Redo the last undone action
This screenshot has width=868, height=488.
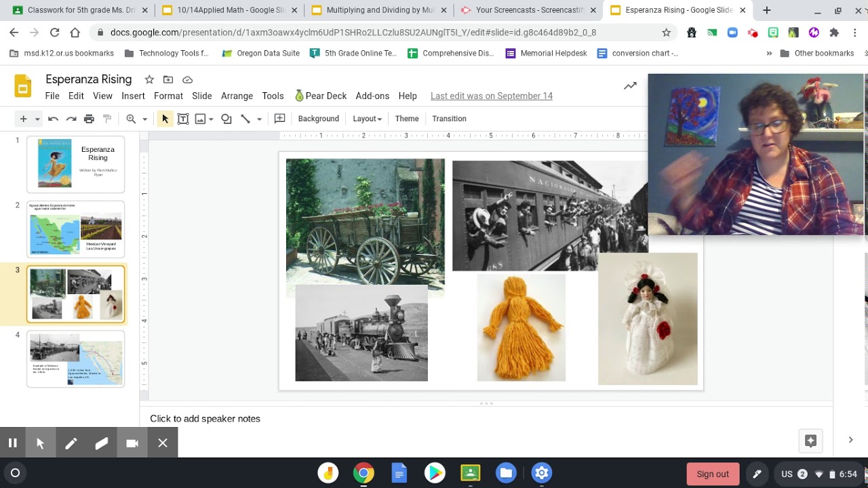coord(71,119)
